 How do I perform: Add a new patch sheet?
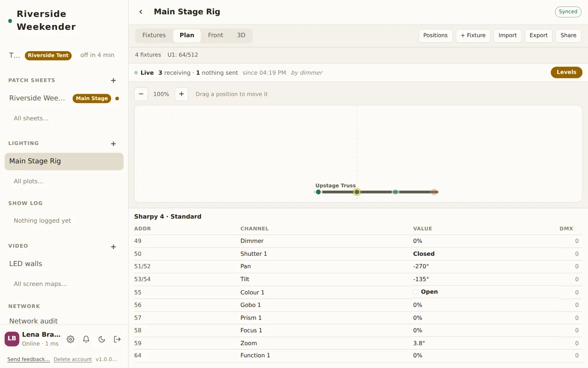[113, 81]
